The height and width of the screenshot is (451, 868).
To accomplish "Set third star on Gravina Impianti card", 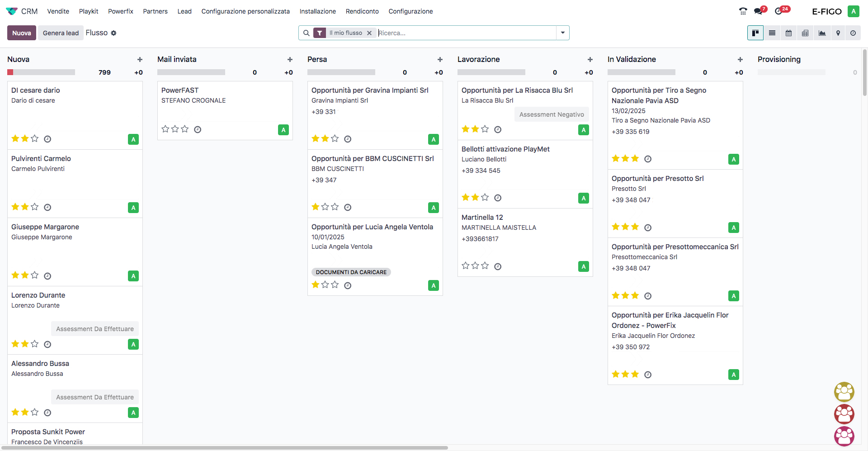I will (x=335, y=138).
